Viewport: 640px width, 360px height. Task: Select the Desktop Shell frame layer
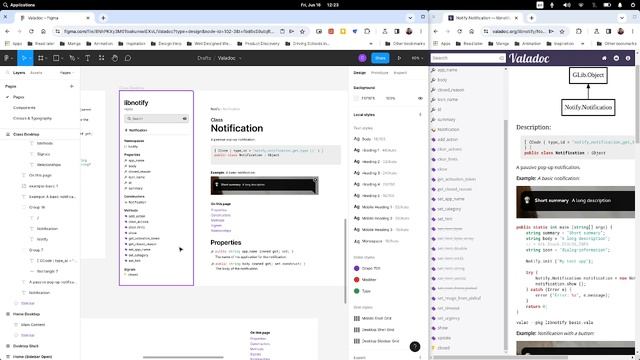[26, 346]
